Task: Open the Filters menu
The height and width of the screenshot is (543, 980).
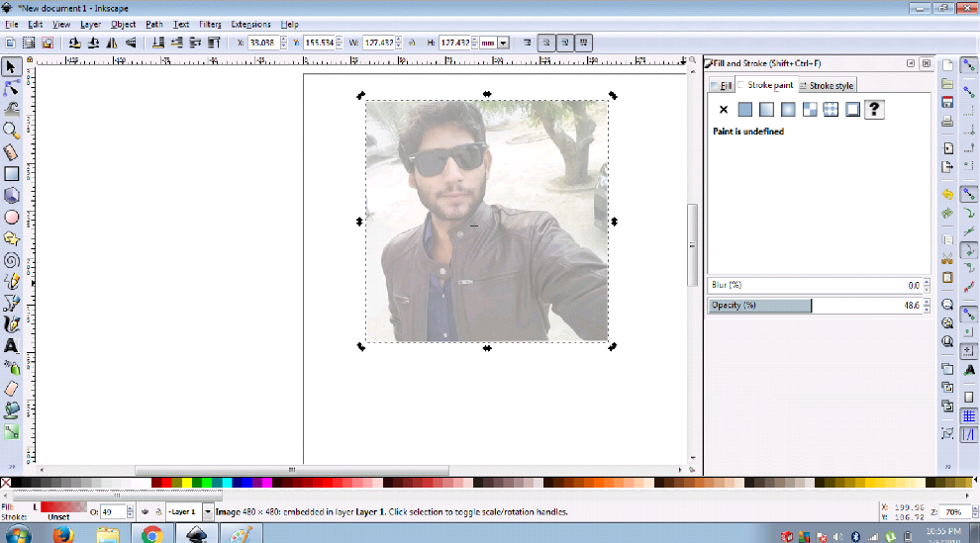Action: click(x=210, y=24)
